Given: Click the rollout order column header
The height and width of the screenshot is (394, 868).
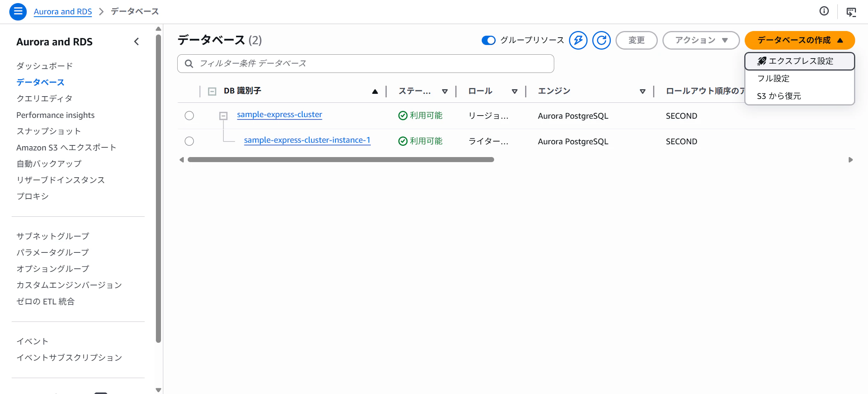Looking at the screenshot, I should coord(705,91).
